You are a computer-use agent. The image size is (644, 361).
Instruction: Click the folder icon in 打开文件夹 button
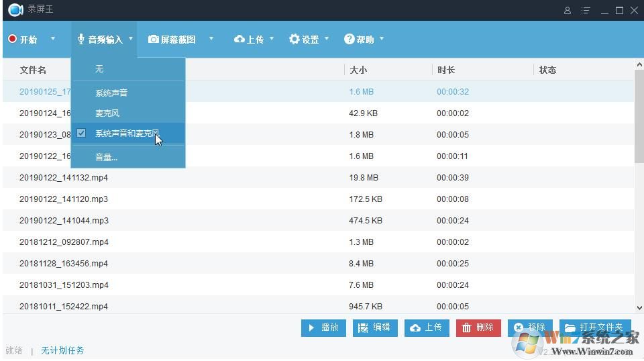[570, 327]
